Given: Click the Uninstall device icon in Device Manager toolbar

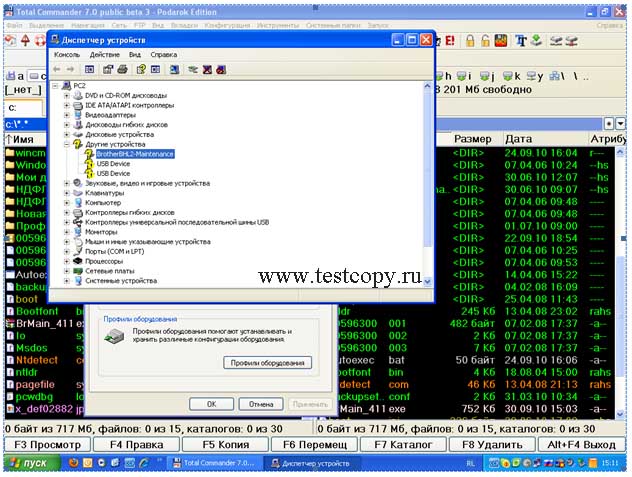Looking at the screenshot, I should click(220, 69).
